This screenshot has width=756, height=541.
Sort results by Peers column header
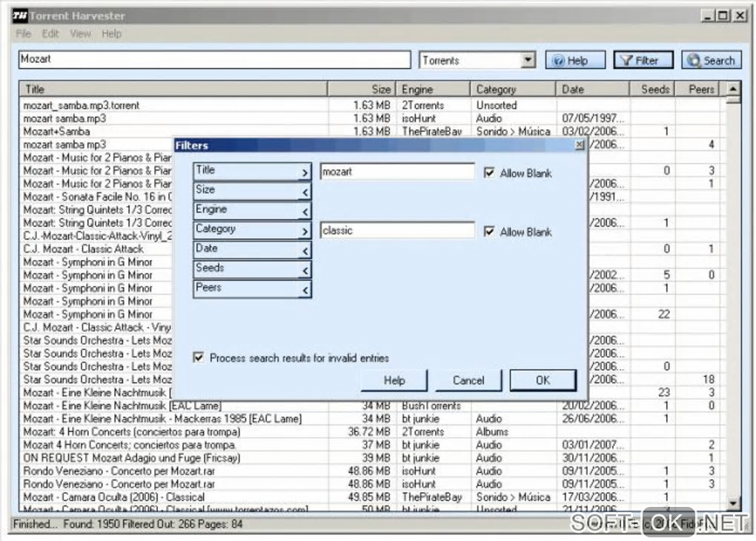click(697, 89)
